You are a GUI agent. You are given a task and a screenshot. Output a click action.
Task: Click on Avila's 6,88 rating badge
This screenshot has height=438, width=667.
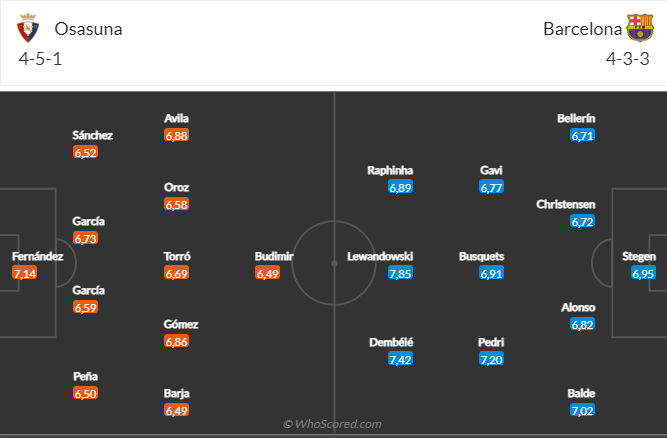(177, 135)
